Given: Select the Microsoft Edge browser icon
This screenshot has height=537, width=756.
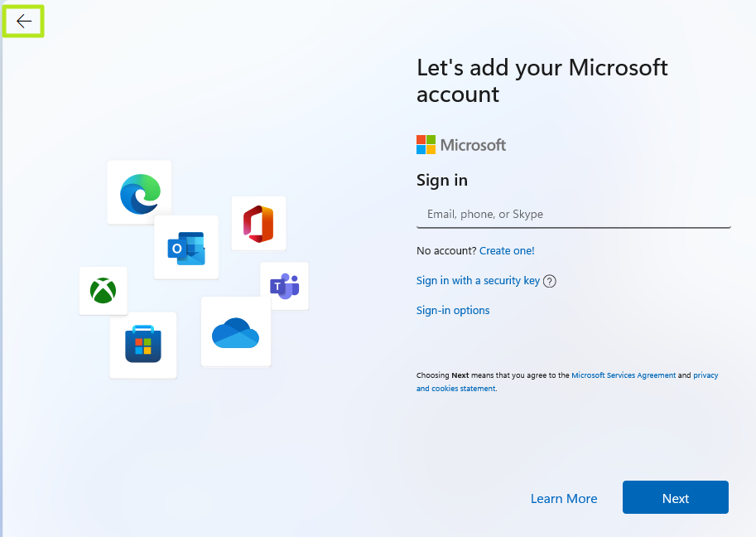Looking at the screenshot, I should (x=139, y=193).
